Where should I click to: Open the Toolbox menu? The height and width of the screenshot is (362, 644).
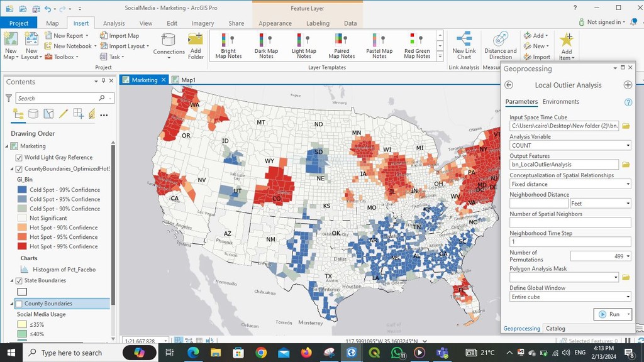point(62,57)
